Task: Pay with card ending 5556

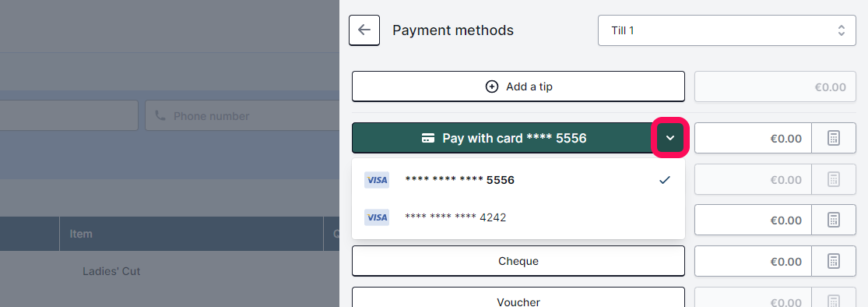Action: pyautogui.click(x=503, y=138)
